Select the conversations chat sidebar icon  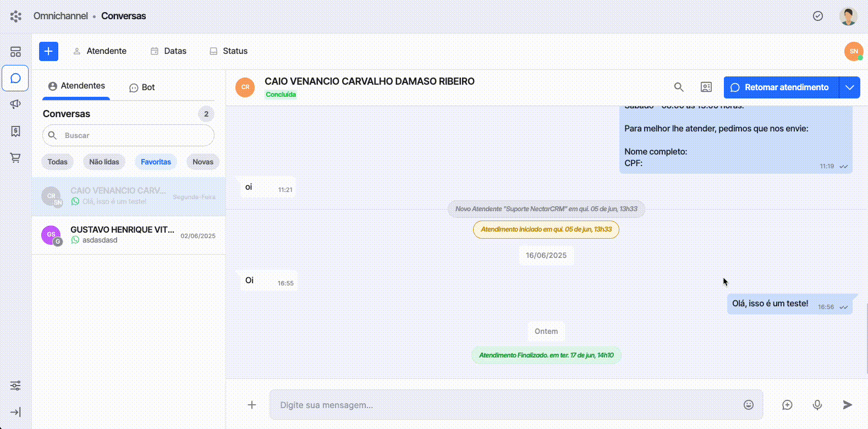click(x=15, y=78)
